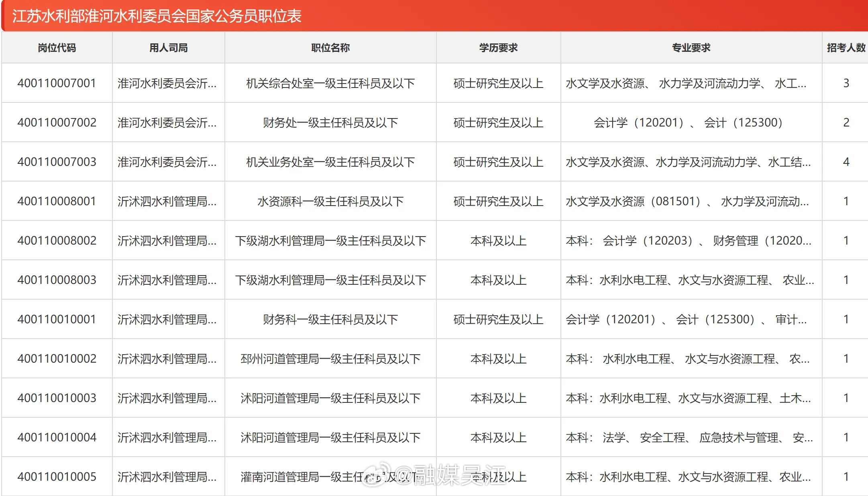Click major requirement in row 400110008003
Viewport: 868px width, 496px height.
690,280
